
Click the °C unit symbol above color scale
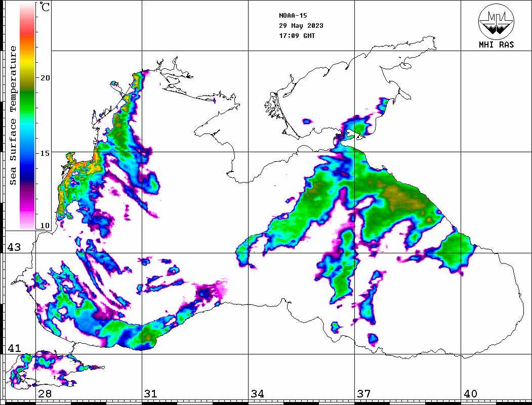[45, 8]
